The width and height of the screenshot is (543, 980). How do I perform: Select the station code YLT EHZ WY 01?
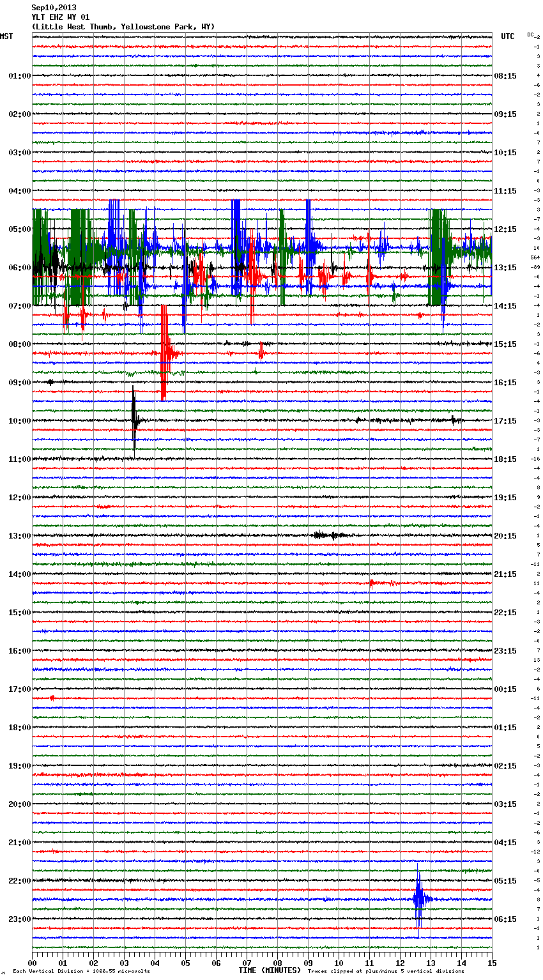(61, 17)
